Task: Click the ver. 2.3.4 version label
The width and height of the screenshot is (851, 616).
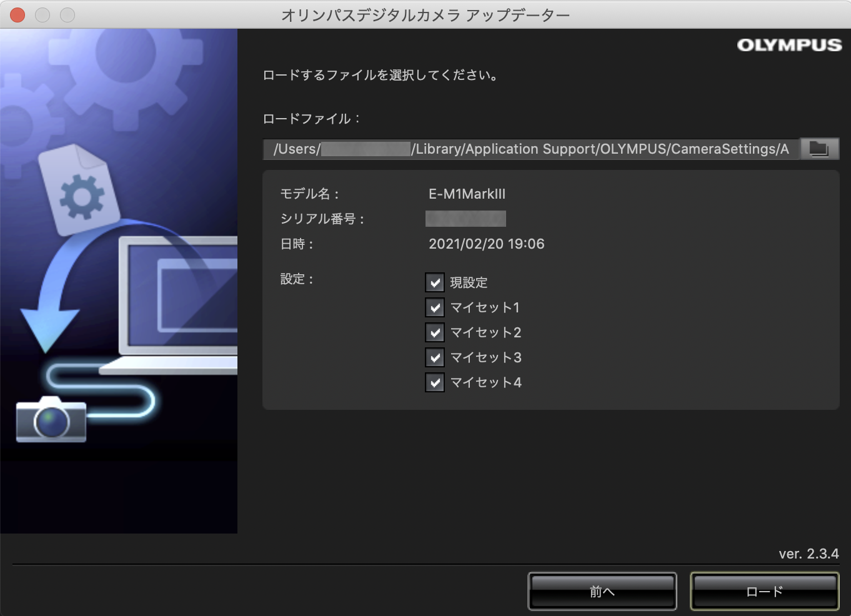Action: click(x=809, y=554)
